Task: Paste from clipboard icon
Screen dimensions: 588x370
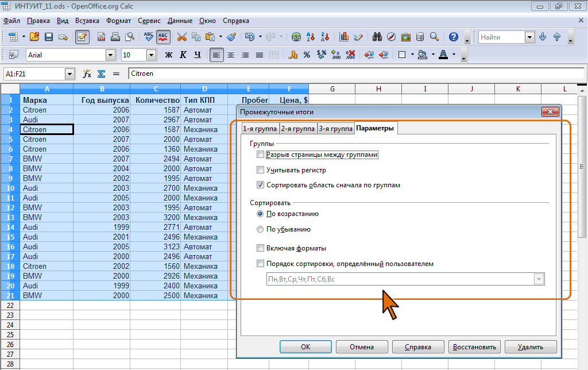Action: point(210,37)
